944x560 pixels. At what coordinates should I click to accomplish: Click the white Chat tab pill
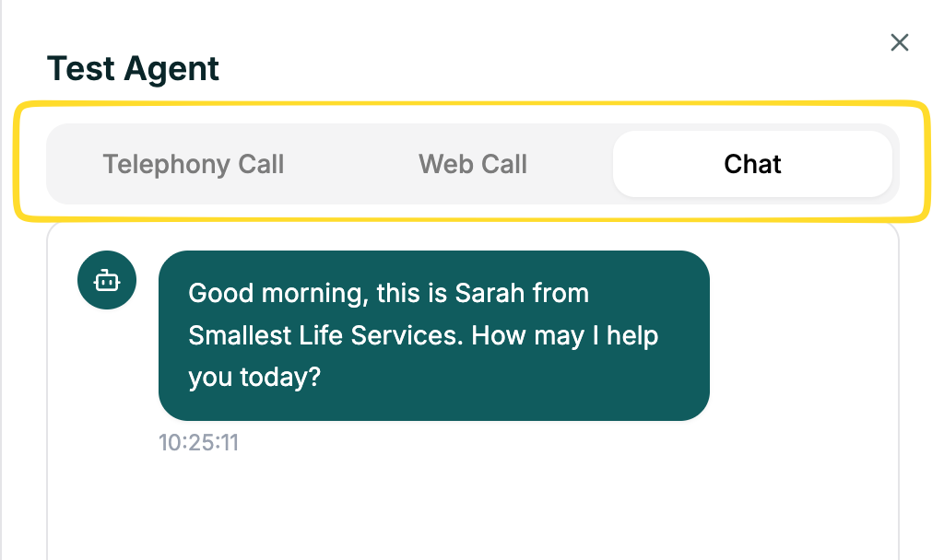click(752, 164)
